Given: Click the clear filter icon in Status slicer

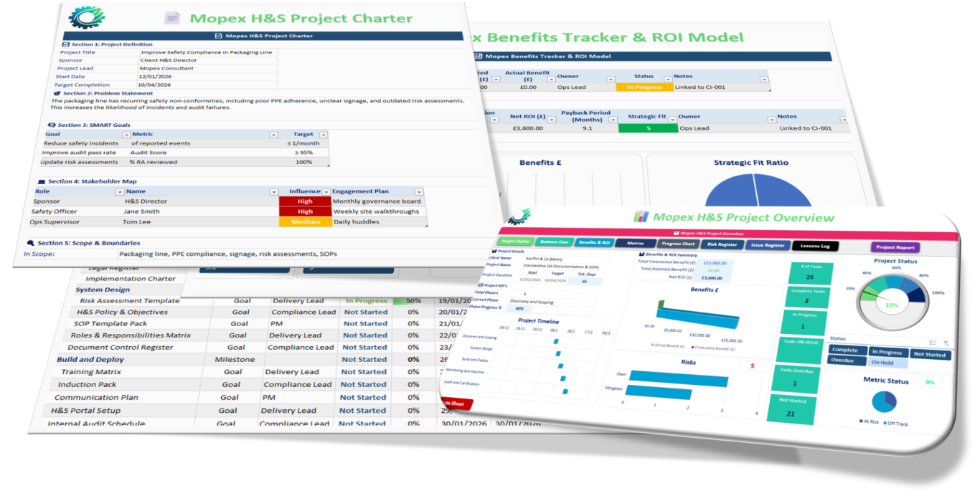Looking at the screenshot, I should (946, 343).
